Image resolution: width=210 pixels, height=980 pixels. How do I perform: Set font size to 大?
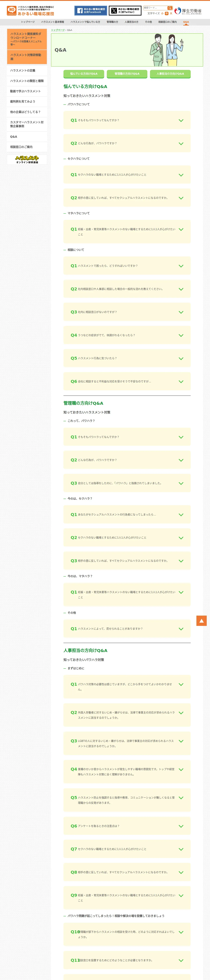pyautogui.click(x=171, y=13)
